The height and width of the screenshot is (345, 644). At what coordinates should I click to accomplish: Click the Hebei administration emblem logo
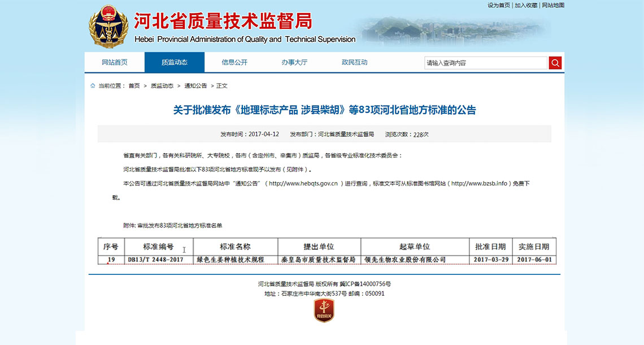pos(108,28)
